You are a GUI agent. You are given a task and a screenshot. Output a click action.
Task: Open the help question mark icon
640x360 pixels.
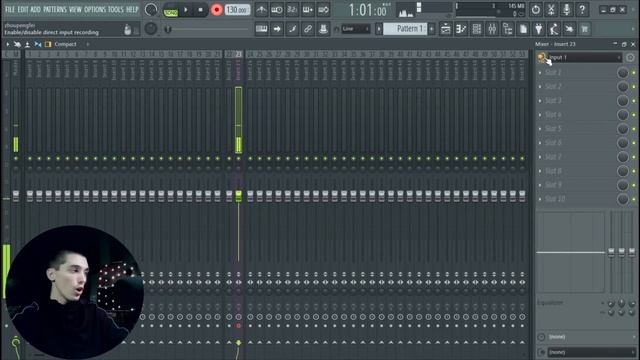click(x=582, y=9)
